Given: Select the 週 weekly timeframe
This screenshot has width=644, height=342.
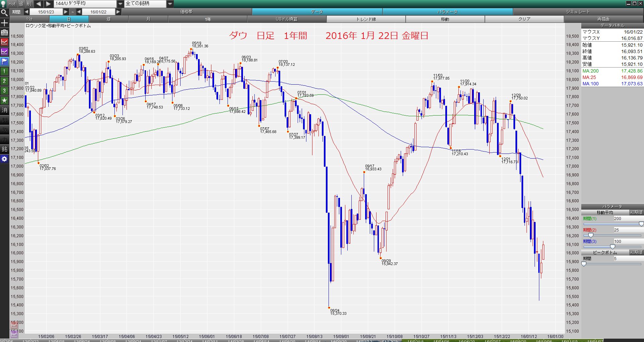Looking at the screenshot, I should click(108, 19).
